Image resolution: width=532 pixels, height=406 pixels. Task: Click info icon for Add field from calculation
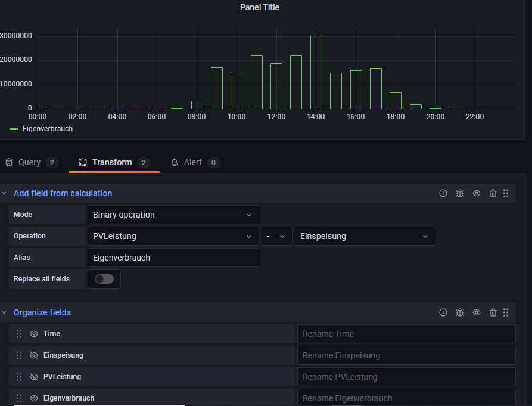click(443, 193)
